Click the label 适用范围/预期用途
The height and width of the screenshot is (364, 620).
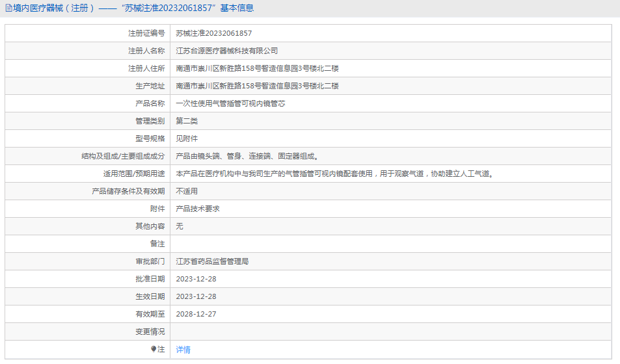[x=134, y=174]
